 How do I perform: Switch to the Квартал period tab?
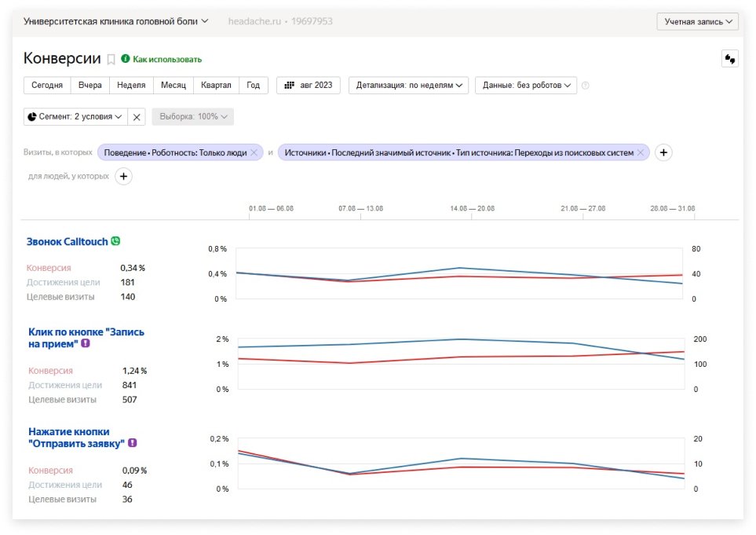[x=216, y=86]
